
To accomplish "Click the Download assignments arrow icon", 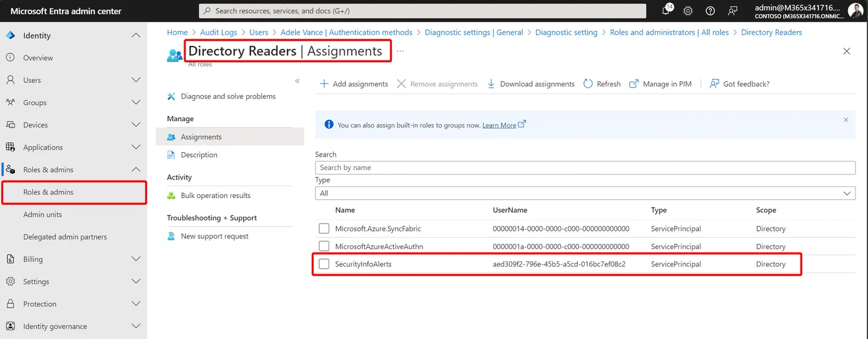I will click(x=491, y=84).
